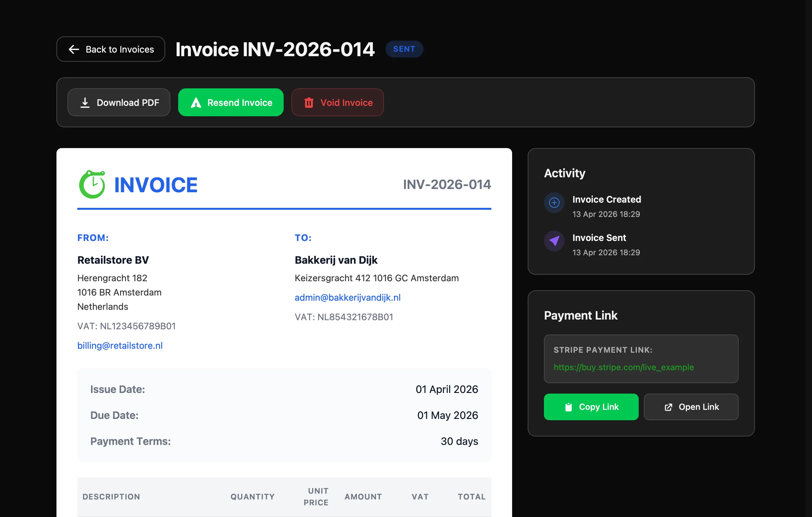The height and width of the screenshot is (517, 812).
Task: Click the purple send icon beside Invoice Sent
Action: click(554, 241)
